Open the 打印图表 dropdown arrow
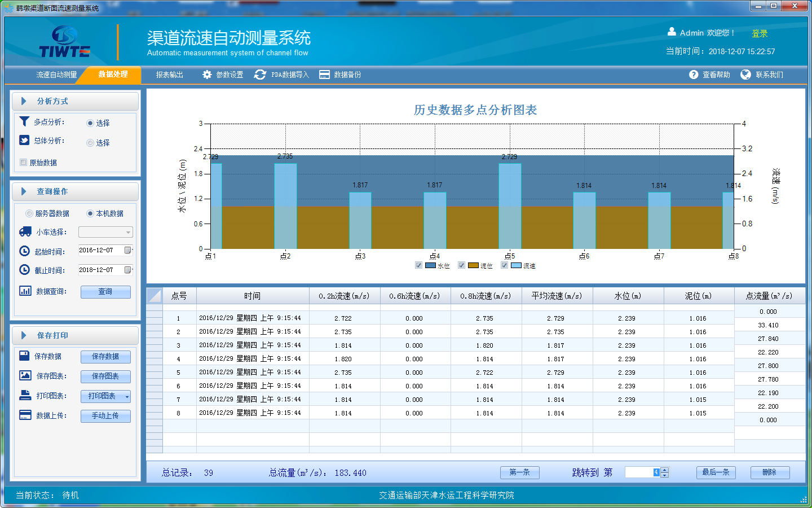Screen dimensions: 812x508 (x=127, y=397)
